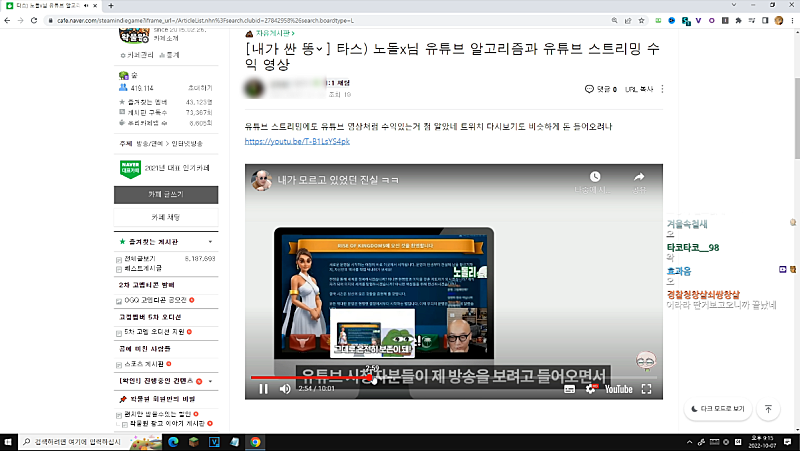800x451 pixels.
Task: Click 초대하기 invite link
Action: (x=200, y=88)
